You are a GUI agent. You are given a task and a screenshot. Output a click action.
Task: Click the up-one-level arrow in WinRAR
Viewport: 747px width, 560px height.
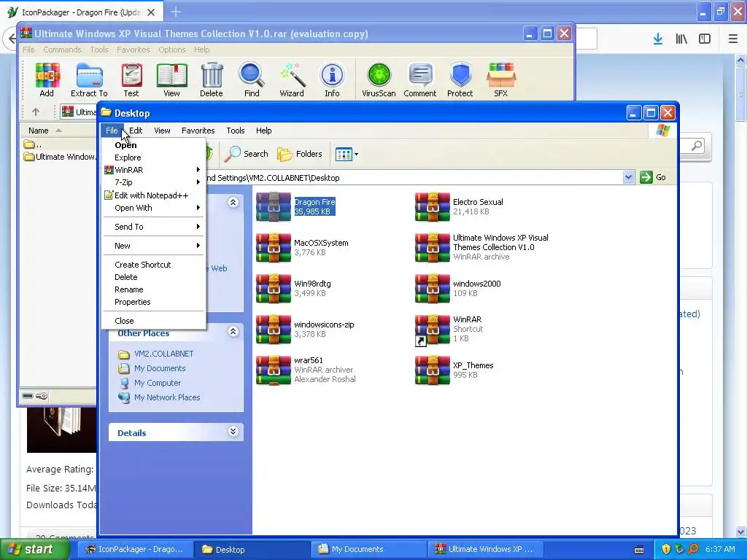pos(36,112)
